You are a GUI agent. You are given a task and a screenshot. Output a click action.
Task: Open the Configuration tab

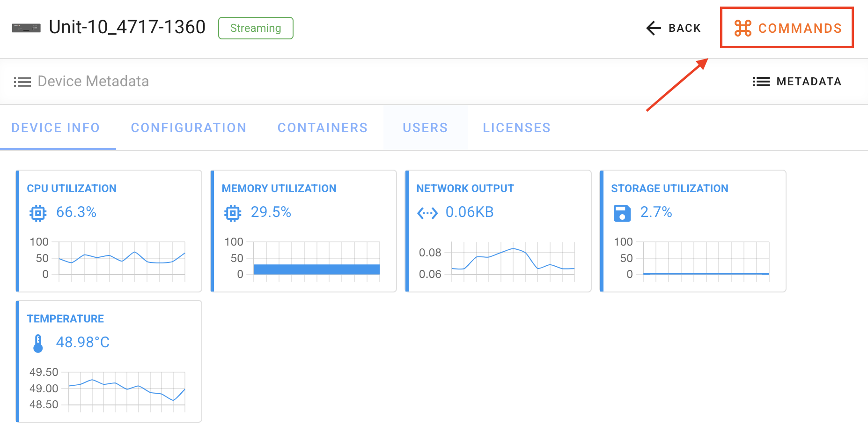point(189,127)
